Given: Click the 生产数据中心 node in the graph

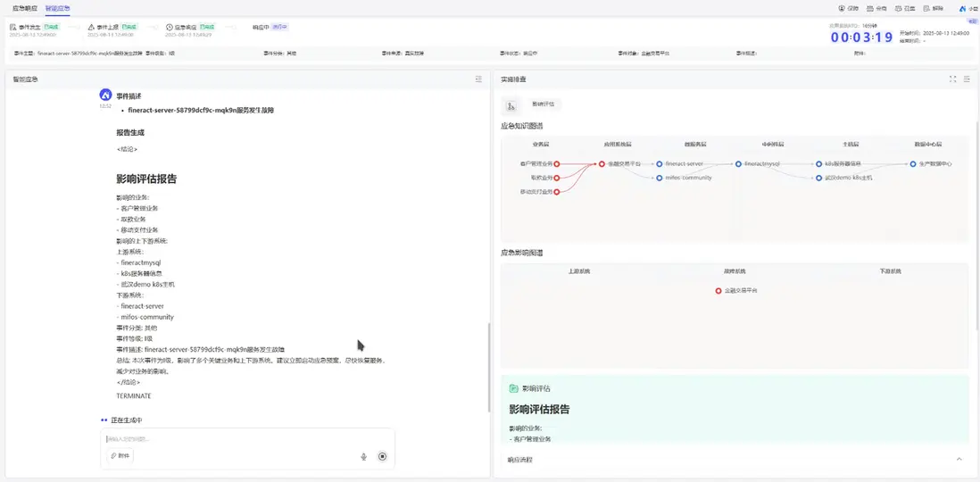Looking at the screenshot, I should 913,164.
